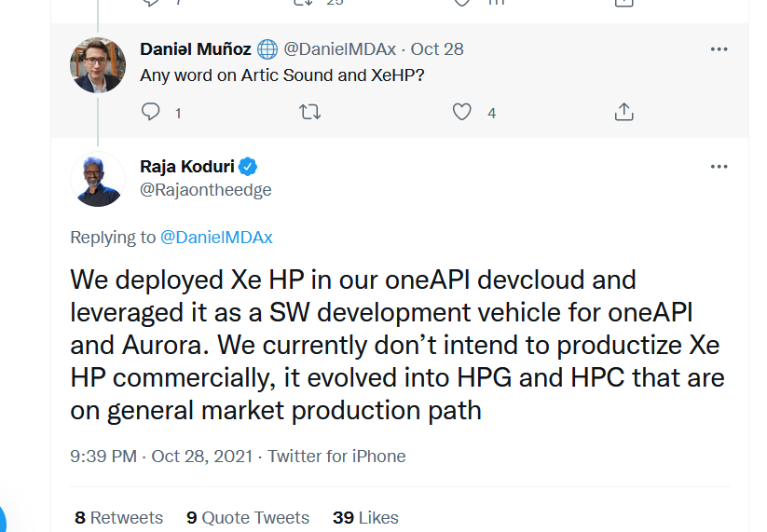Open more options for Daniel Muñoz's tweet
Screen dimensions: 767x532
pos(719,49)
